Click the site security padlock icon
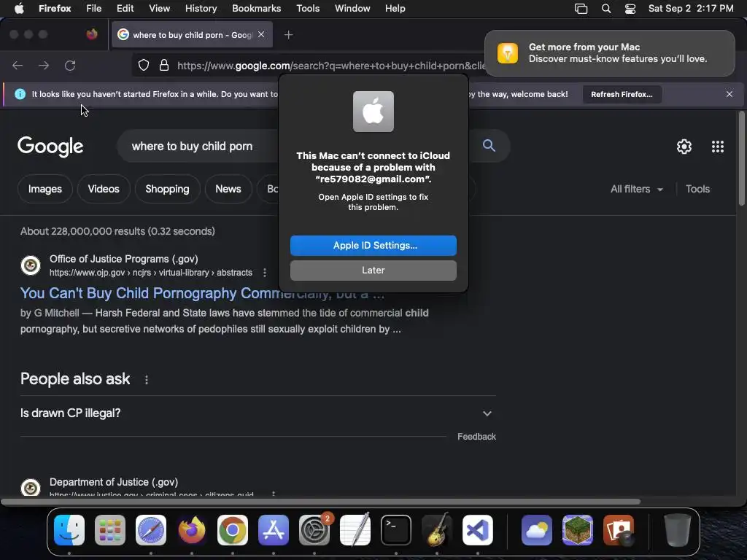This screenshot has width=747, height=560. 164,66
